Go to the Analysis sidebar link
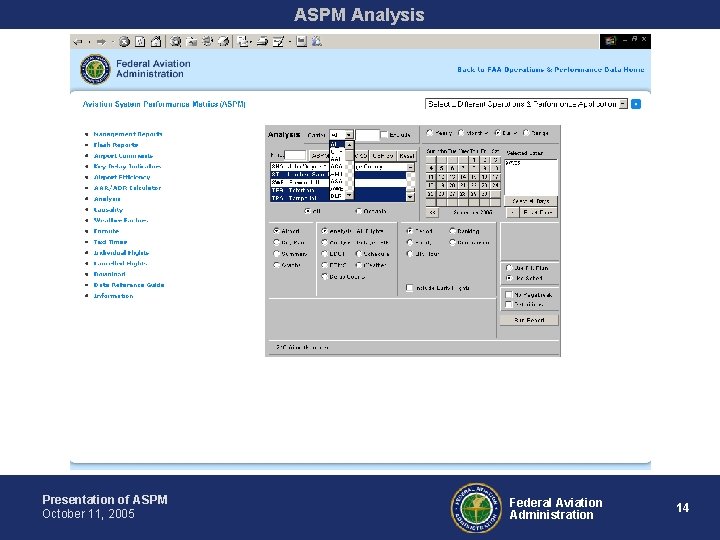The height and width of the screenshot is (540, 720). (107, 199)
